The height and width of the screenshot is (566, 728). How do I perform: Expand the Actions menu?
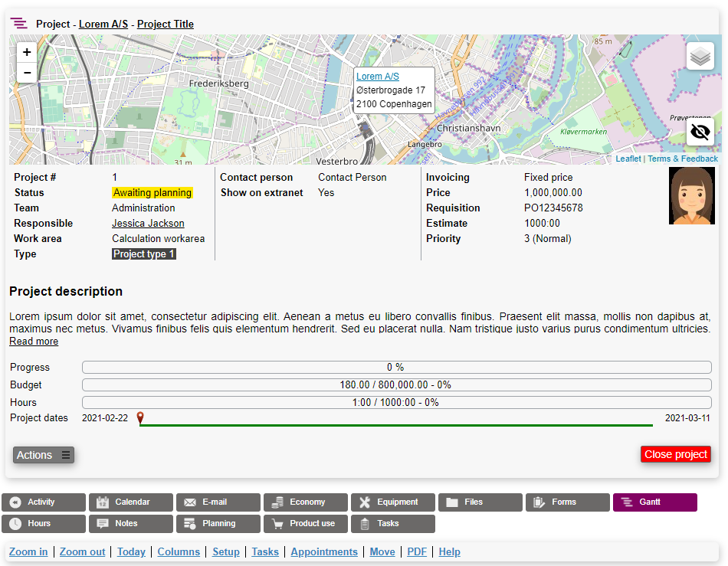point(44,455)
